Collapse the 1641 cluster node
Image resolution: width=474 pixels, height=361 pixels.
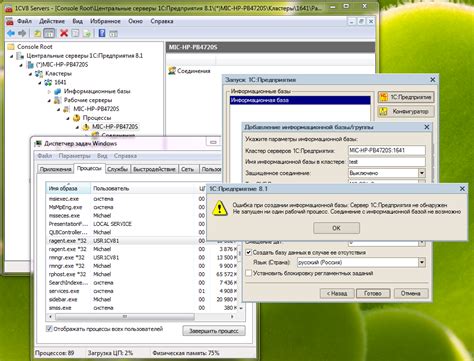(x=40, y=82)
